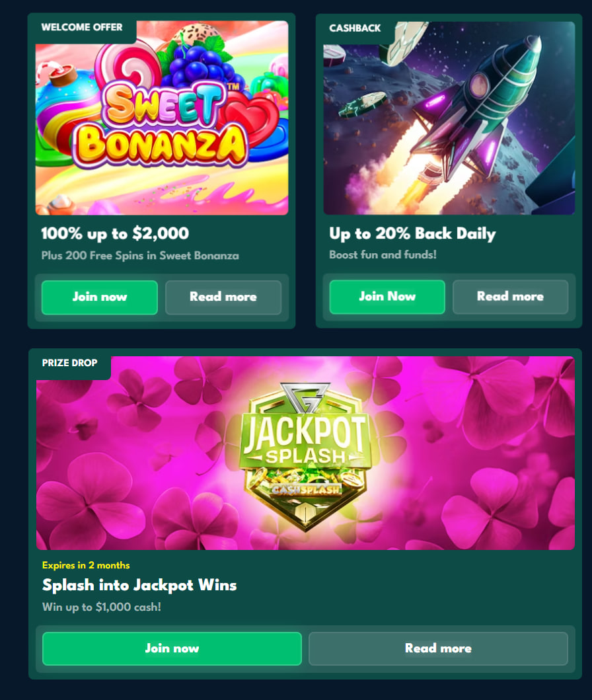Click Join now for the Prize Drop

click(x=172, y=648)
